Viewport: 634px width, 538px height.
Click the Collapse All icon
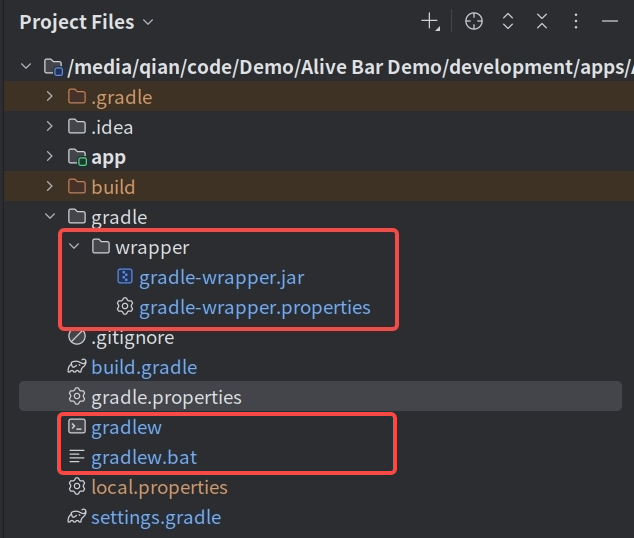542,21
